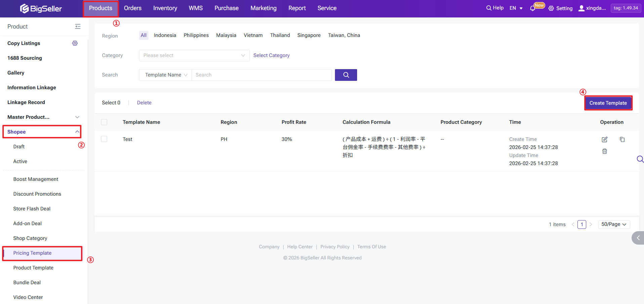Click the edit icon for Test template
The image size is (644, 304).
point(604,140)
